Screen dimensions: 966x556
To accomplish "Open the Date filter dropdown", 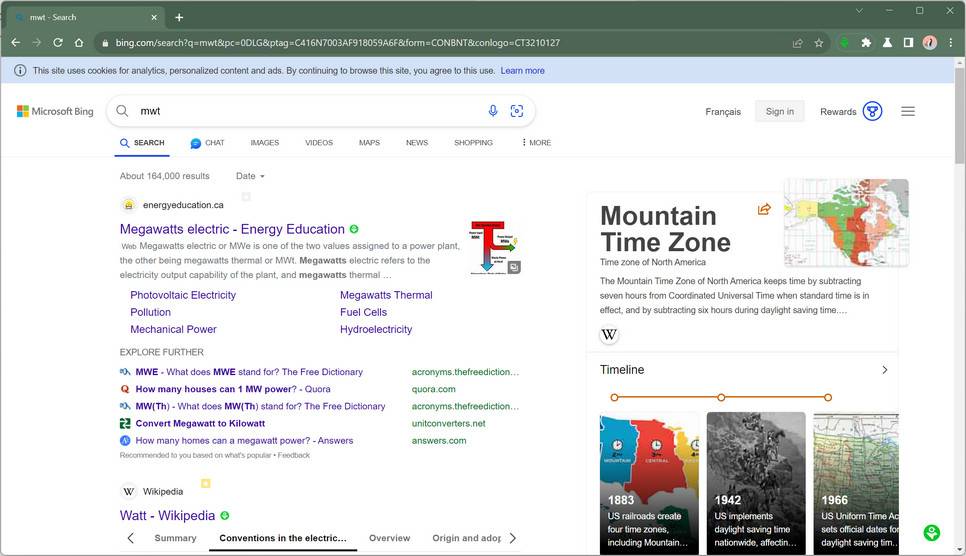I will 250,176.
